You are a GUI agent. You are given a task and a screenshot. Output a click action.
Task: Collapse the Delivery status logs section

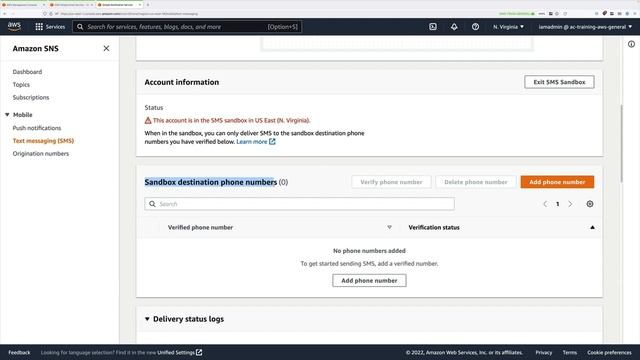pyautogui.click(x=147, y=319)
